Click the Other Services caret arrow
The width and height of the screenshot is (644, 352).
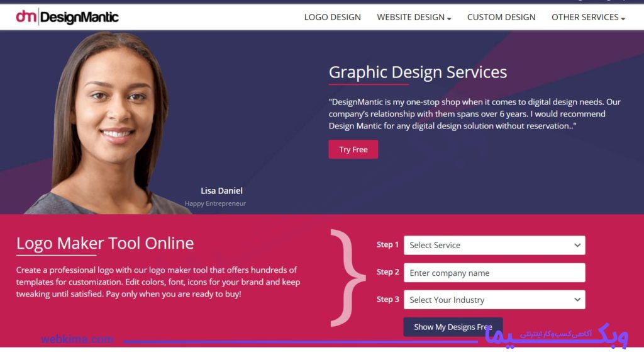coord(623,18)
